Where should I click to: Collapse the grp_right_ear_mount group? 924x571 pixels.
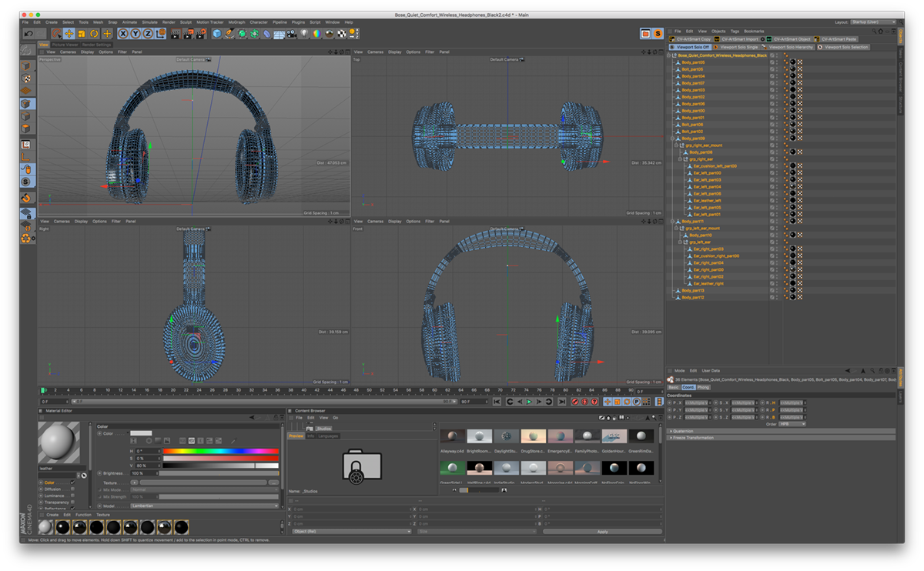[x=676, y=145]
